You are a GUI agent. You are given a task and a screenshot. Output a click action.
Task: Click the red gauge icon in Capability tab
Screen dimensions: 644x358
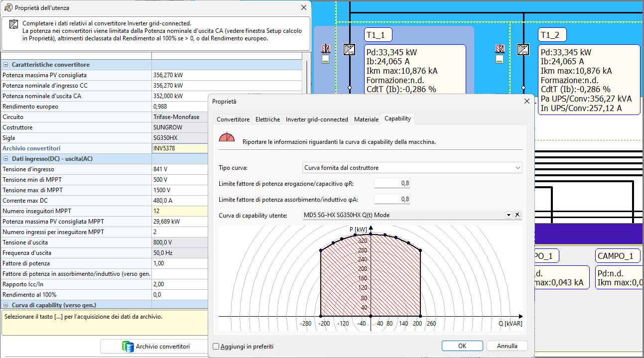coord(227,137)
